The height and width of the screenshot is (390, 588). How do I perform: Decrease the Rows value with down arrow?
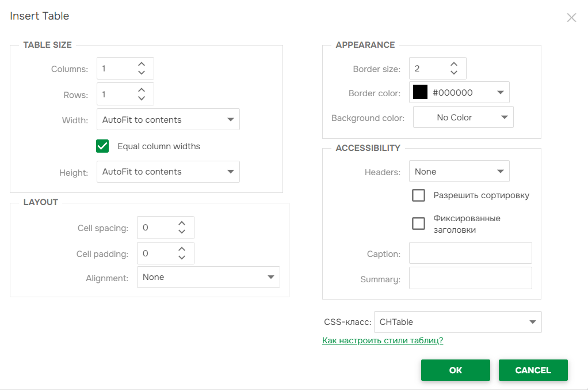(x=142, y=99)
